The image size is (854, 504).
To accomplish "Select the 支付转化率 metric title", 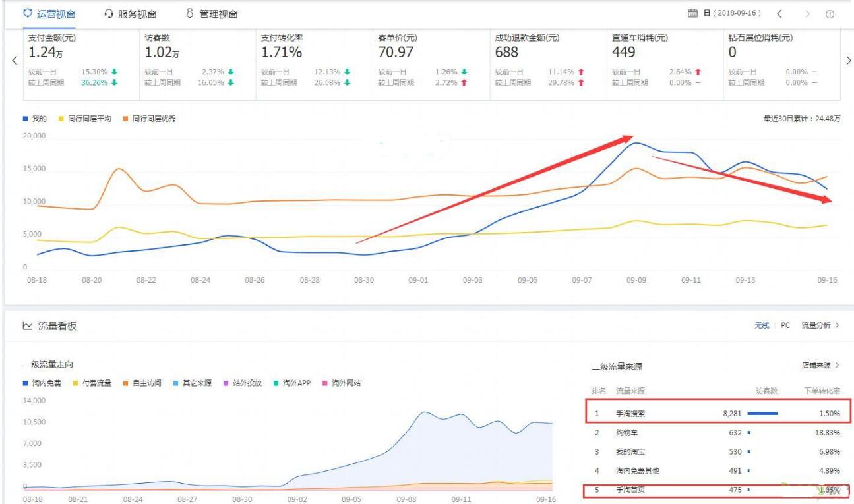I will [282, 38].
